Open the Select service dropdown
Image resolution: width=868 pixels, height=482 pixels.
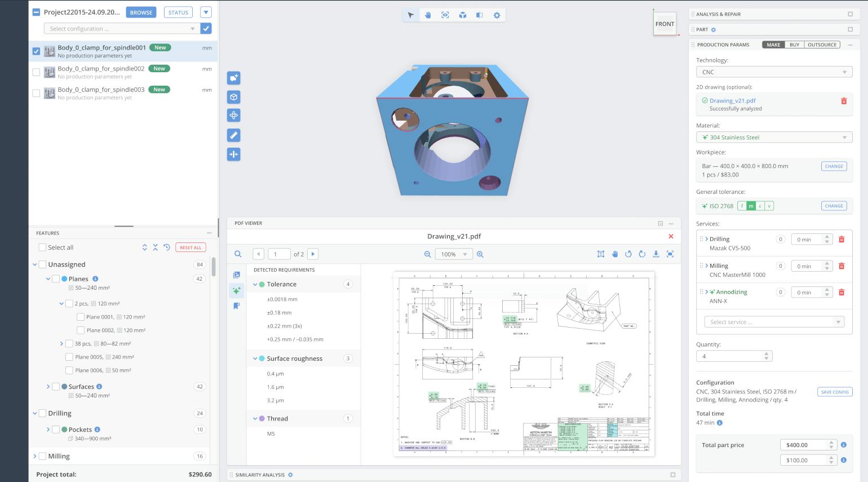pos(774,322)
